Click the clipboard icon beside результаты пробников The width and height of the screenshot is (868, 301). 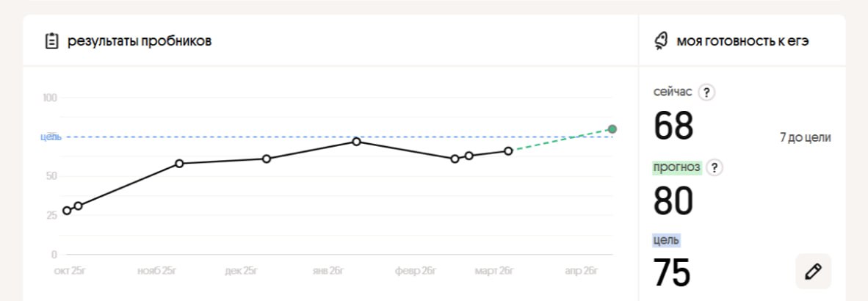(x=51, y=41)
